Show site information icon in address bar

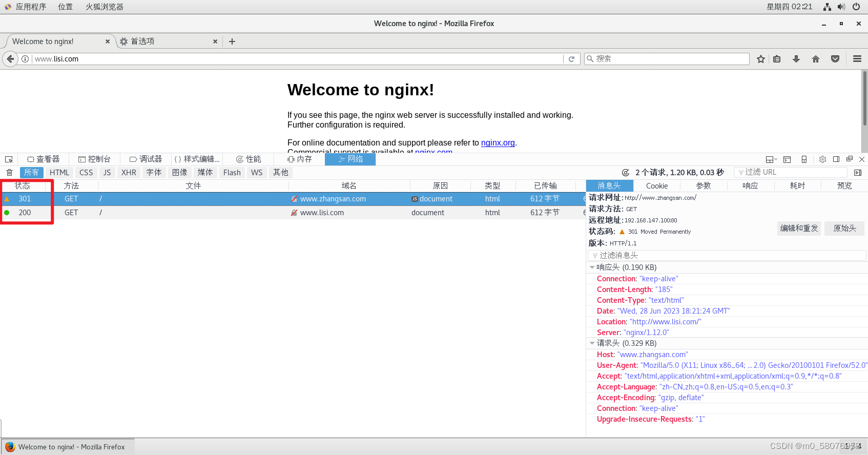[x=25, y=59]
